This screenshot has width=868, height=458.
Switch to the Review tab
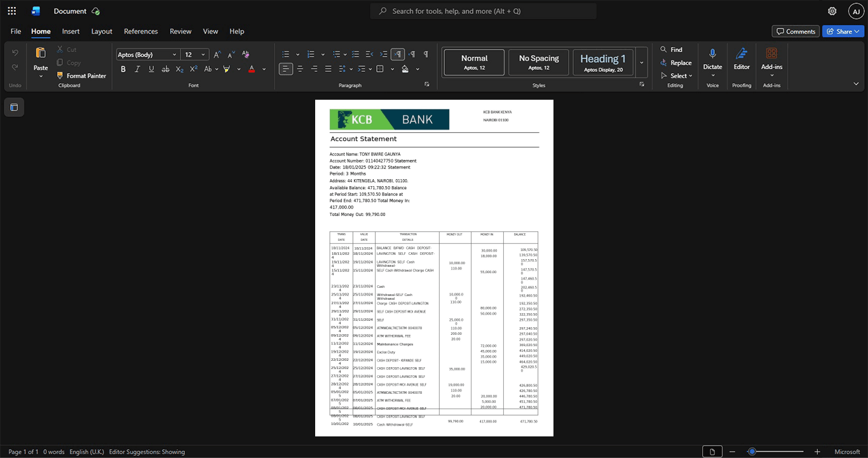coord(180,31)
